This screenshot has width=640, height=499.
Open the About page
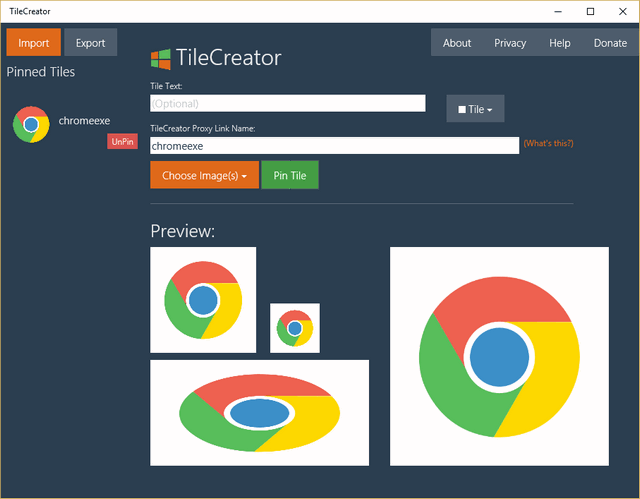pyautogui.click(x=457, y=43)
